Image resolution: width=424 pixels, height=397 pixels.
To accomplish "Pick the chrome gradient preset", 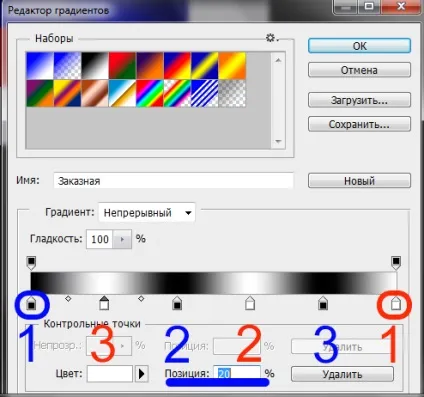I will pyautogui.click(x=122, y=93).
